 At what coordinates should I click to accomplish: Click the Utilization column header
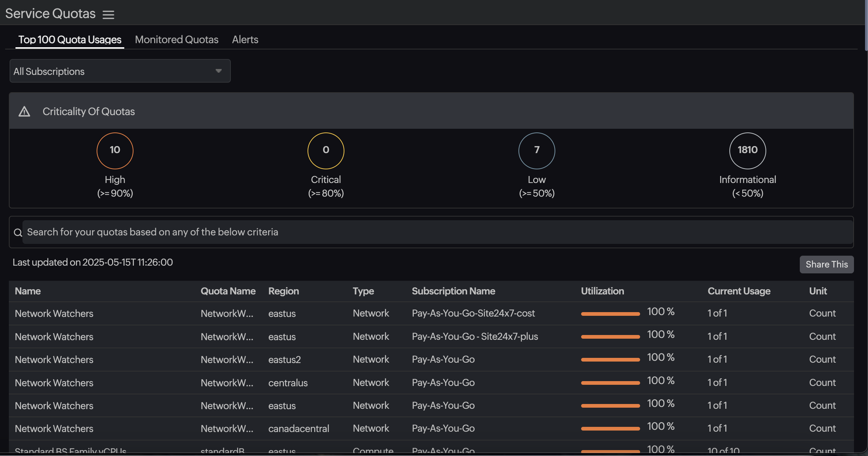(602, 291)
